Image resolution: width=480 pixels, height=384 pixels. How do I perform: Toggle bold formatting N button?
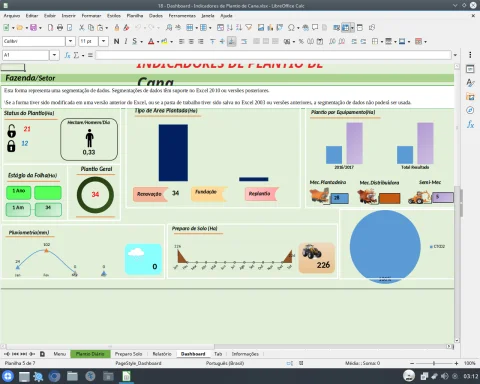pyautogui.click(x=116, y=41)
